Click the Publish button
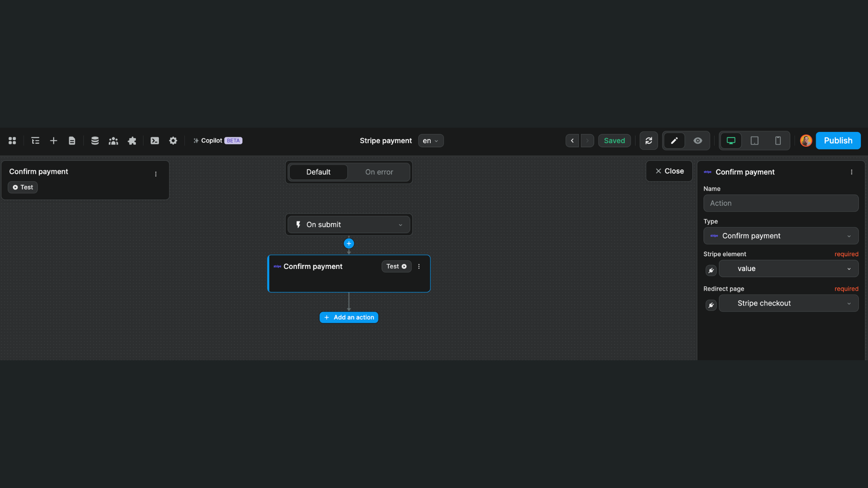 (x=838, y=141)
